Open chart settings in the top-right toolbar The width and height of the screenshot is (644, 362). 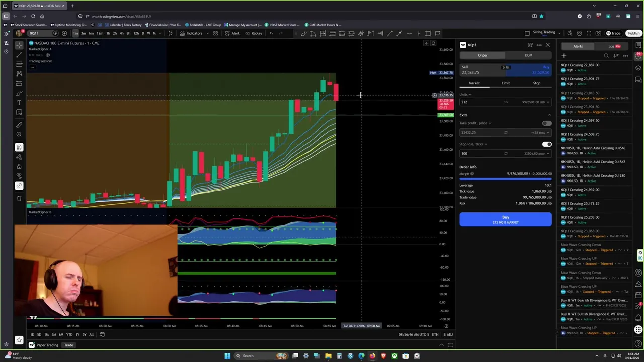pyautogui.click(x=579, y=33)
